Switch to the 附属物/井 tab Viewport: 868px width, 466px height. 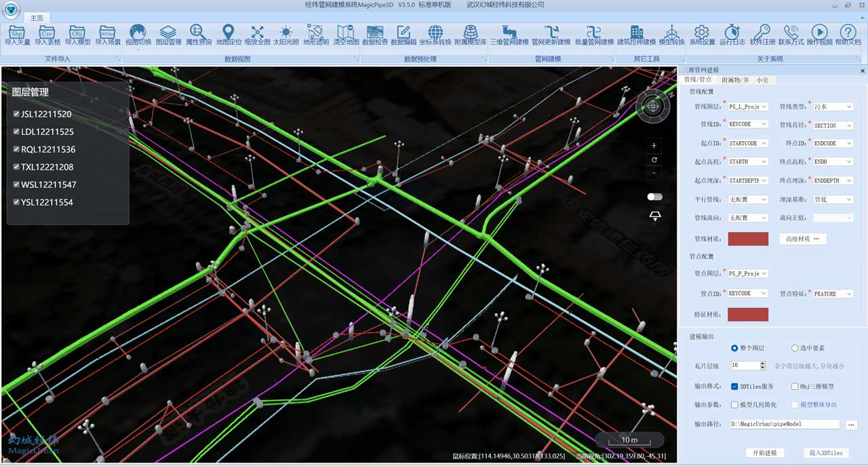[735, 80]
